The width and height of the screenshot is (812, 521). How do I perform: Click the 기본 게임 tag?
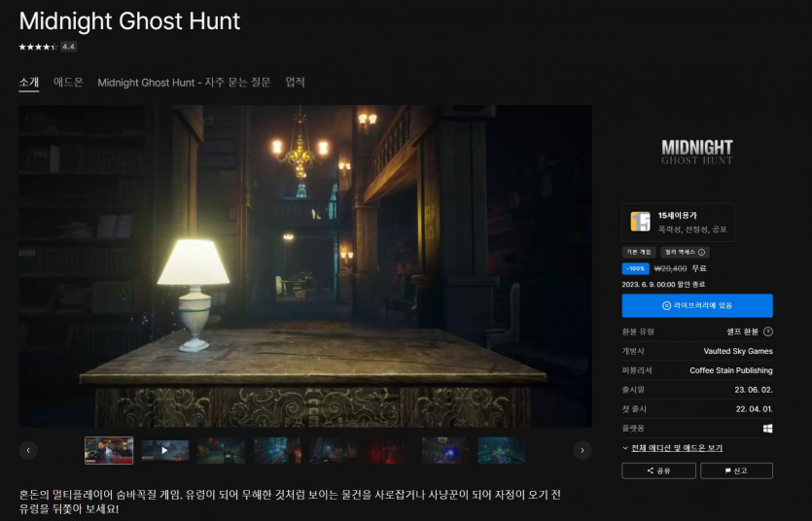(x=639, y=252)
